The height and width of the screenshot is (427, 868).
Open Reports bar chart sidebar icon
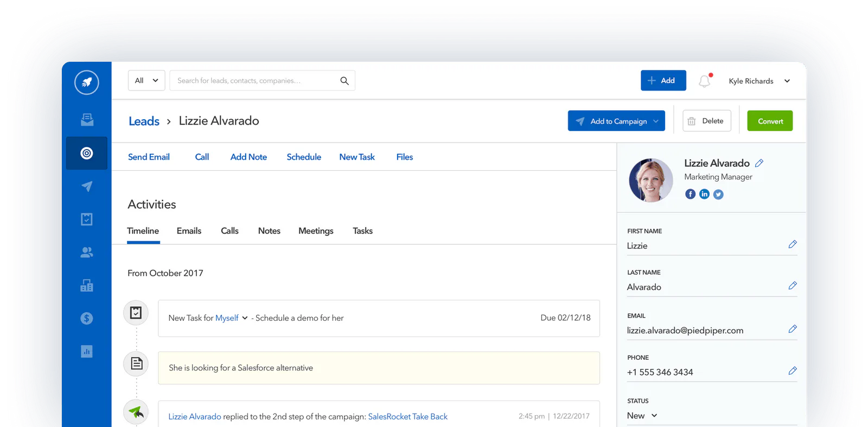tap(87, 351)
